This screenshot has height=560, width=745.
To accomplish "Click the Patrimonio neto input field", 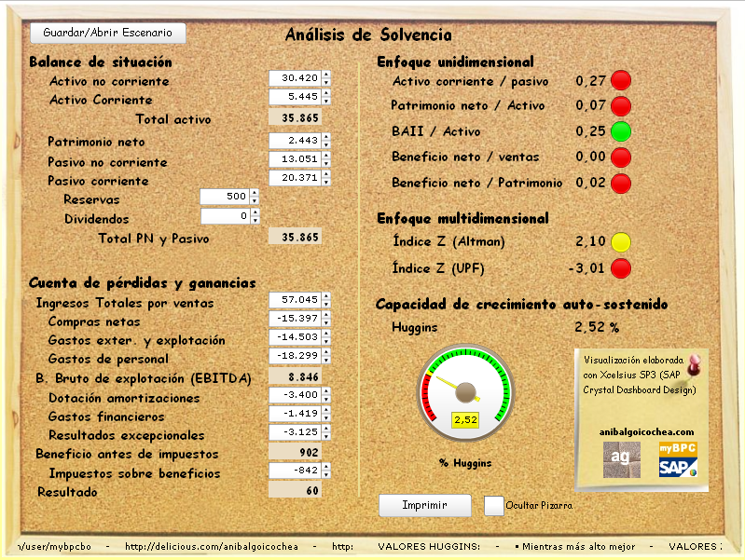I will point(294,140).
